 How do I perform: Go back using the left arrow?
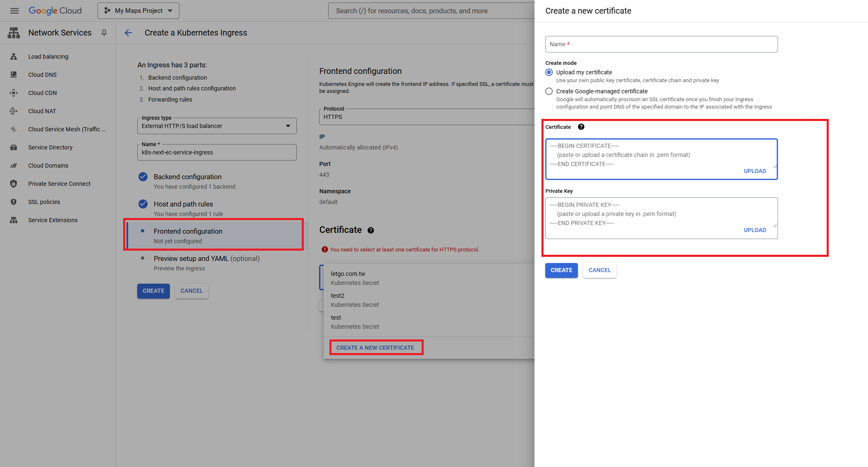point(128,33)
